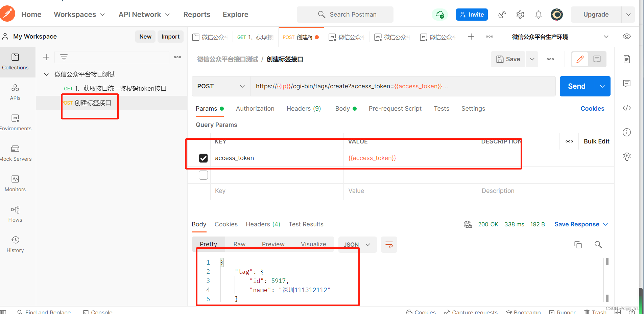Search the response body
The height and width of the screenshot is (314, 644).
click(598, 245)
